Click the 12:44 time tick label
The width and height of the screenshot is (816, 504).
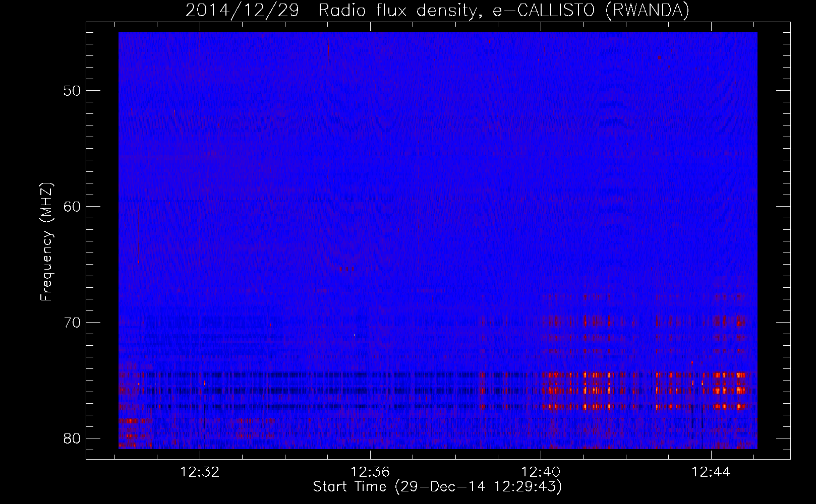(x=711, y=472)
